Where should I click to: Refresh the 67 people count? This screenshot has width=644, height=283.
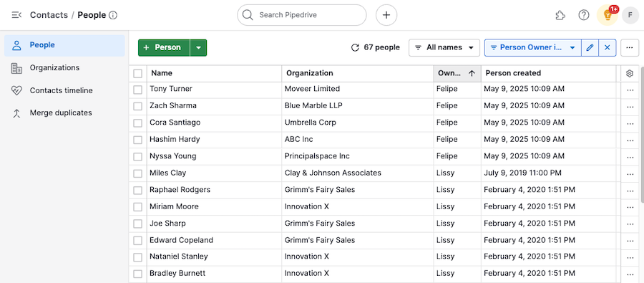tap(355, 48)
